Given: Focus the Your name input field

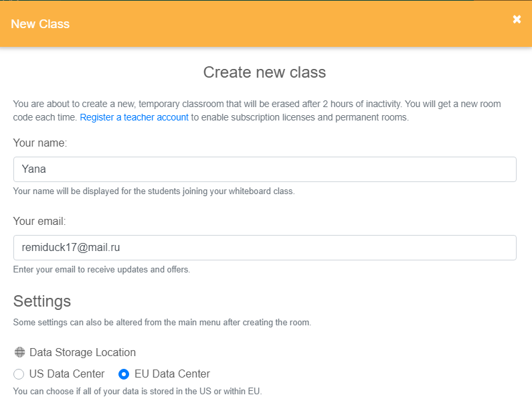Looking at the screenshot, I should tap(264, 169).
